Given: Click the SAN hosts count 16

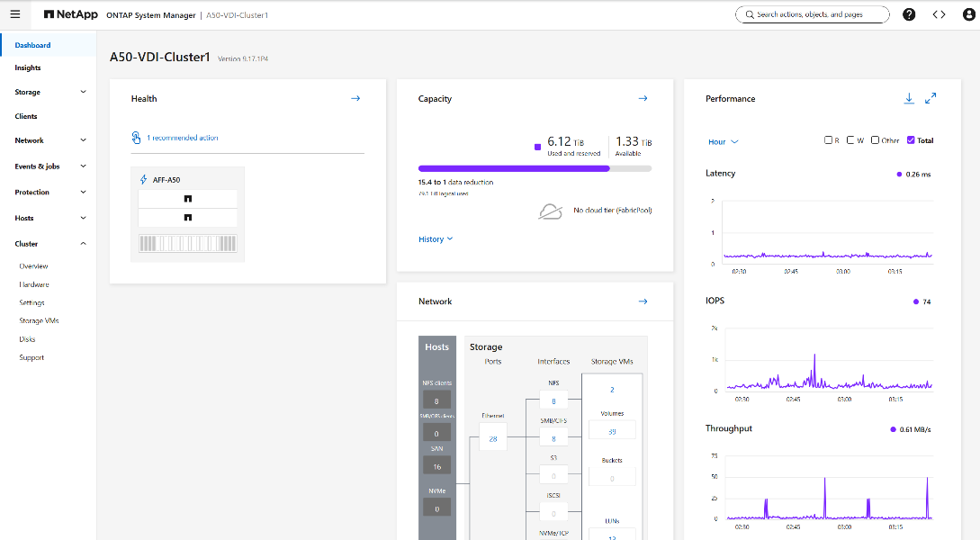Looking at the screenshot, I should click(x=436, y=465).
